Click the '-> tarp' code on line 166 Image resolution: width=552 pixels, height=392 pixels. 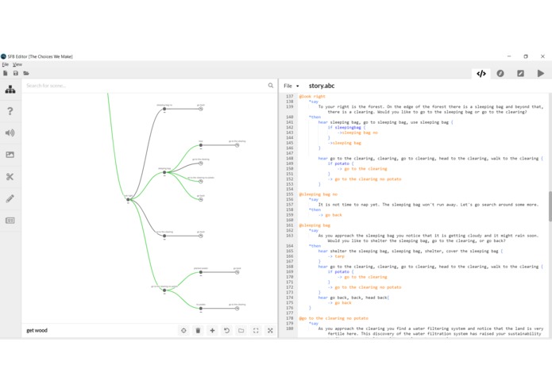pos(336,256)
